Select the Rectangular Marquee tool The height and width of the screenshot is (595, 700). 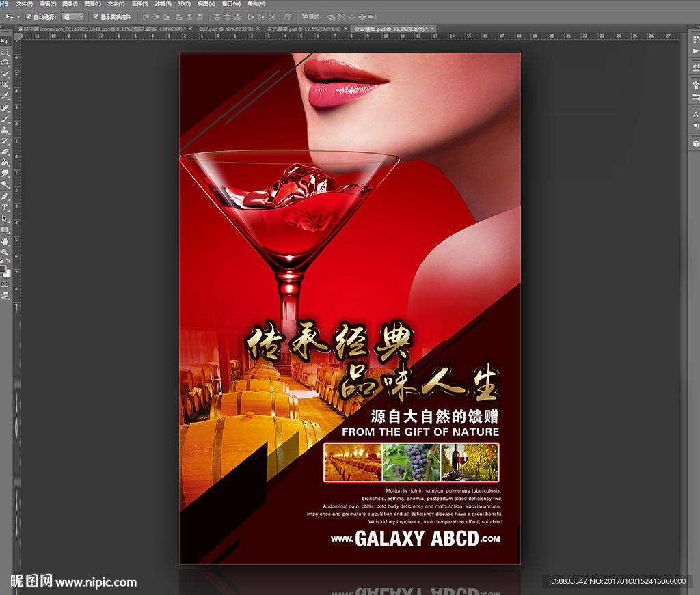[x=5, y=52]
